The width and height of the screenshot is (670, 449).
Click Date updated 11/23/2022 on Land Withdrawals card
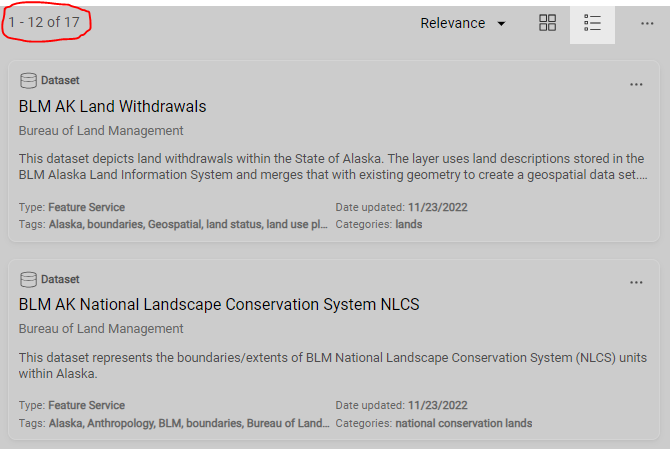[x=401, y=207]
